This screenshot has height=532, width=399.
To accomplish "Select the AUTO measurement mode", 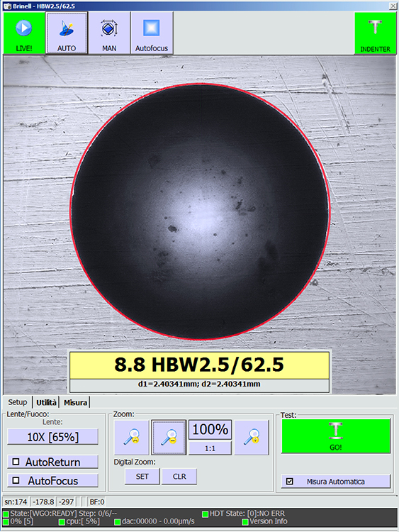I will [67, 33].
